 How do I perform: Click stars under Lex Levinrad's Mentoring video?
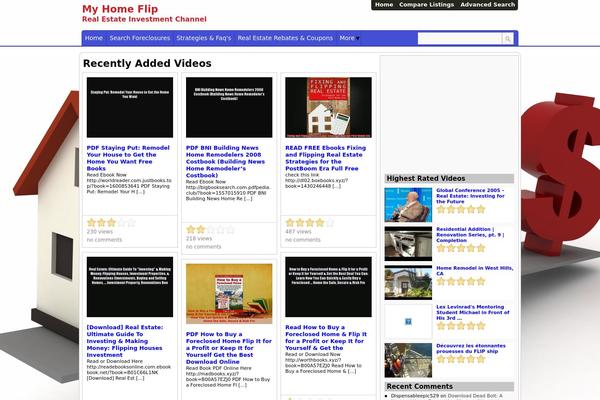[x=461, y=326]
